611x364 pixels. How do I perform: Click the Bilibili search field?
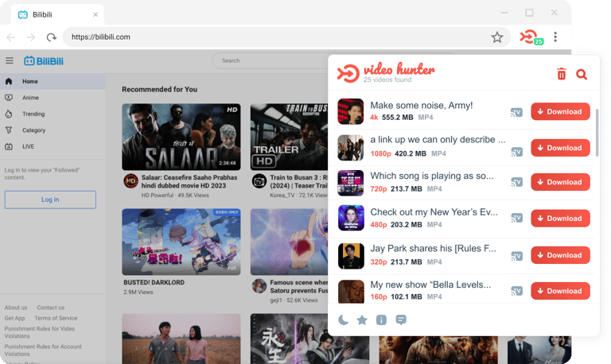tap(270, 60)
